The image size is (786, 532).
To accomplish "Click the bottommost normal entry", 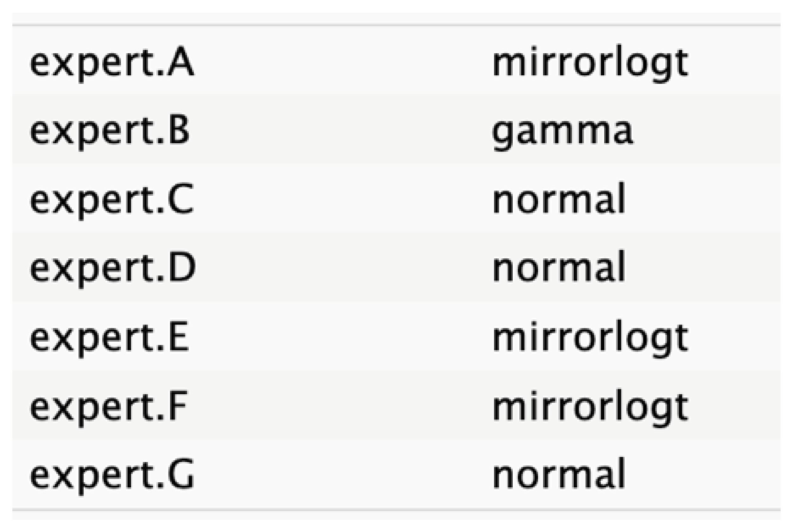I will point(558,475).
